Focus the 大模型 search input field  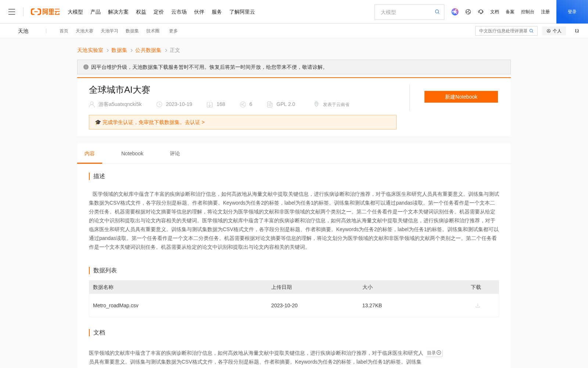pos(404,12)
